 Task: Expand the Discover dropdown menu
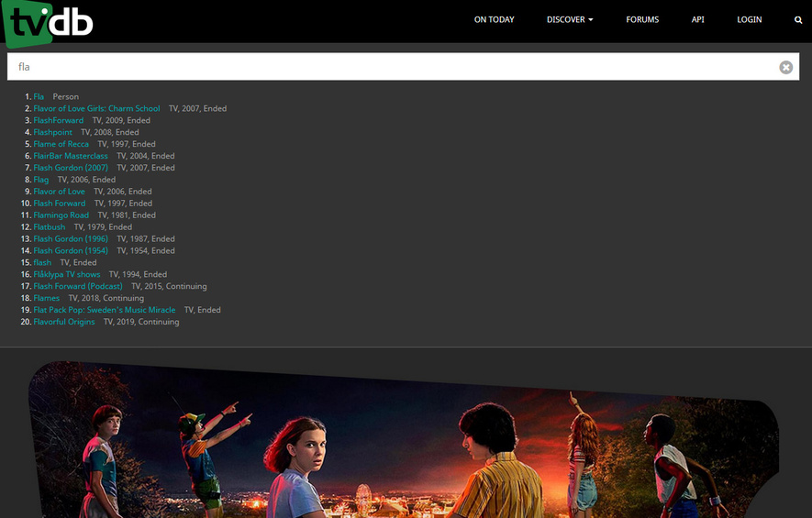(570, 19)
